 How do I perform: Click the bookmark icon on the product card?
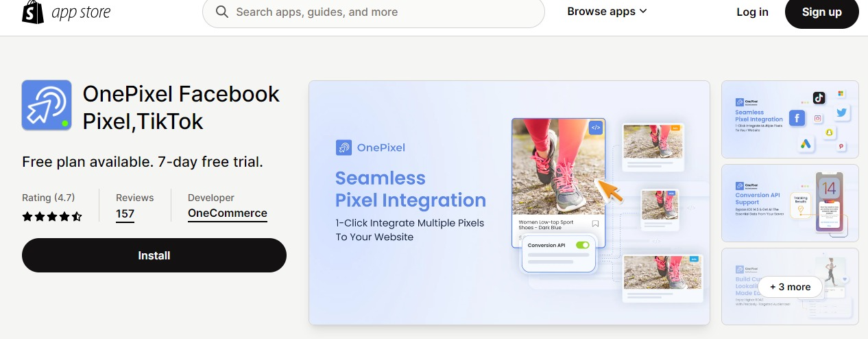pyautogui.click(x=595, y=224)
